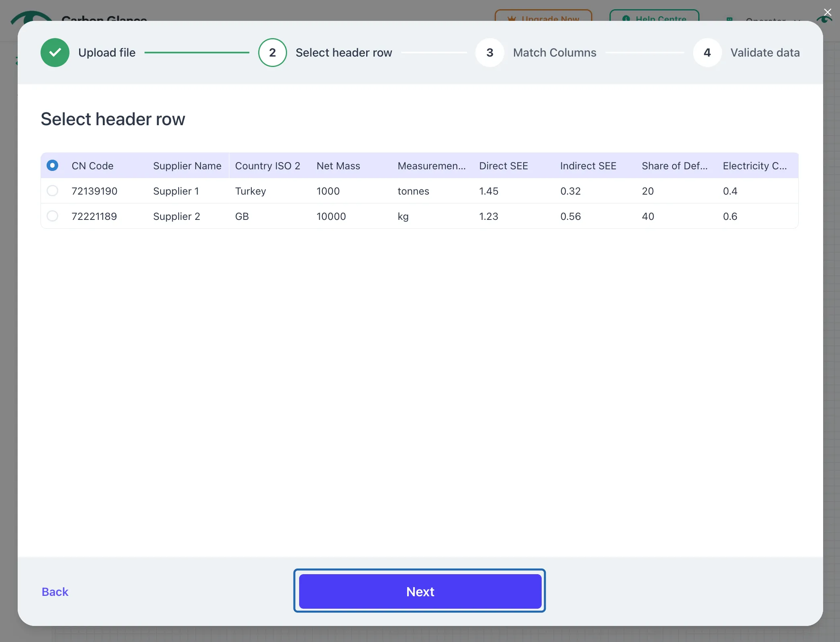840x642 pixels.
Task: Select step 2 circle in the wizard
Action: 272,53
